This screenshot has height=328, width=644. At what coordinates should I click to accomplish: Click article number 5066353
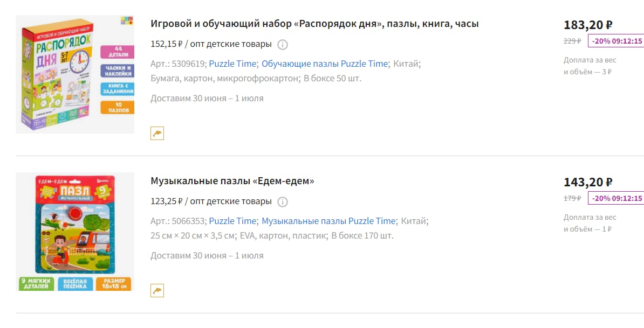tap(188, 221)
